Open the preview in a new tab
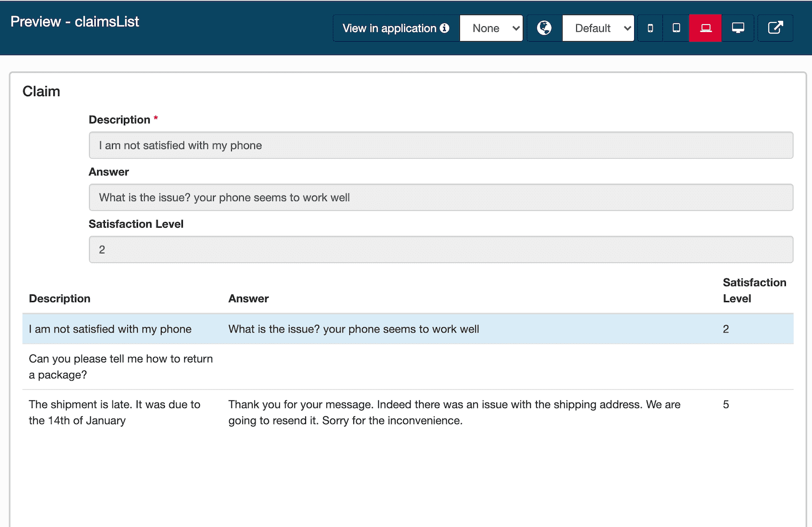 775,28
